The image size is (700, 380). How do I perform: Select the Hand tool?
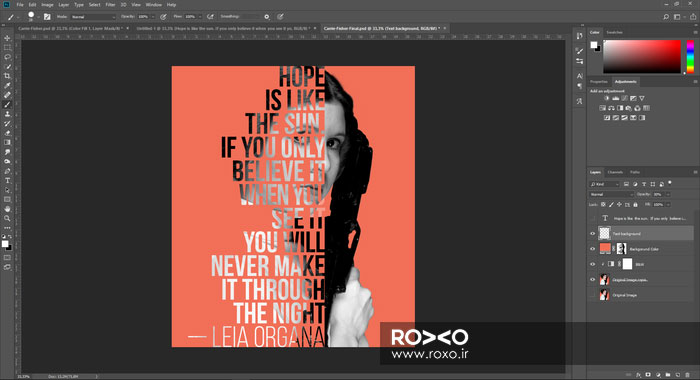(x=7, y=209)
